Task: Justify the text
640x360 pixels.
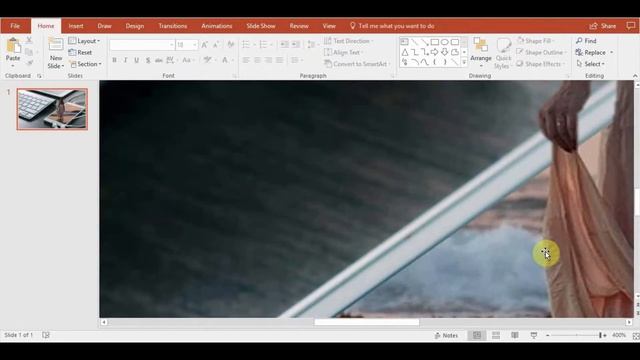Action: tap(280, 60)
